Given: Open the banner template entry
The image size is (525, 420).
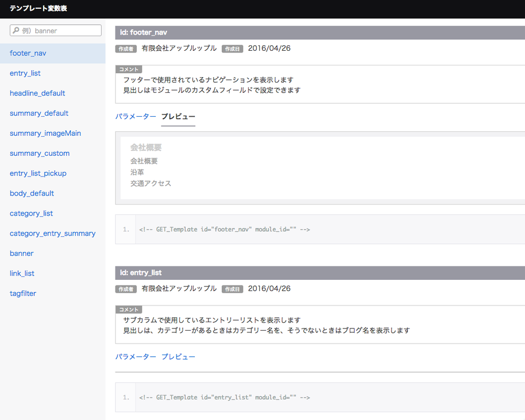Looking at the screenshot, I should tap(22, 254).
